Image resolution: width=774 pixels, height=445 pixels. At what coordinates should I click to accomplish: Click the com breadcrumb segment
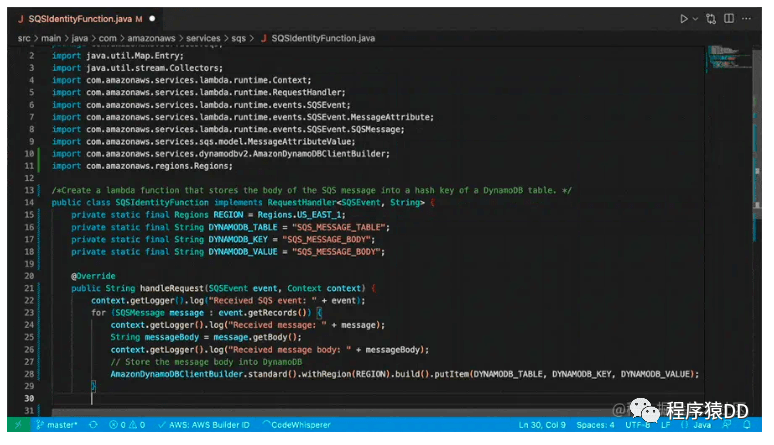[107, 38]
